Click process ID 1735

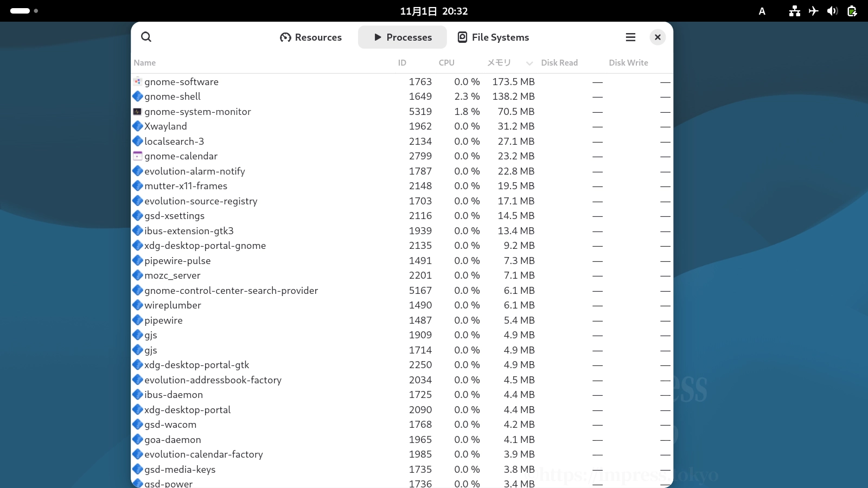coord(420,469)
